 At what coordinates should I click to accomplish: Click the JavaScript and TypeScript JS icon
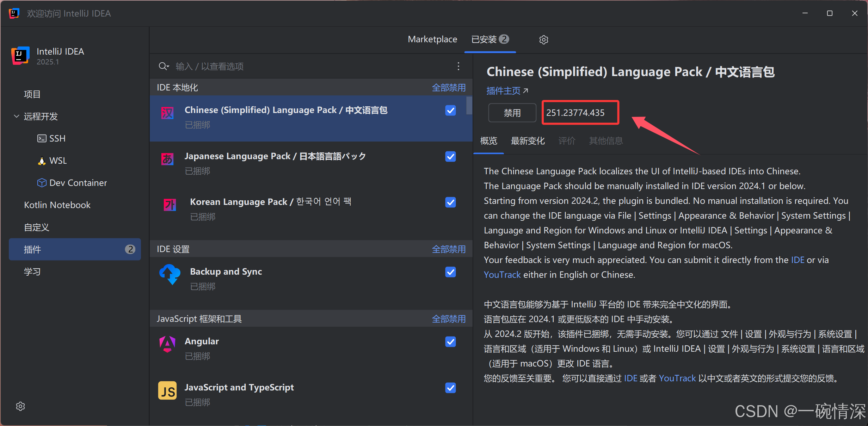(x=167, y=390)
